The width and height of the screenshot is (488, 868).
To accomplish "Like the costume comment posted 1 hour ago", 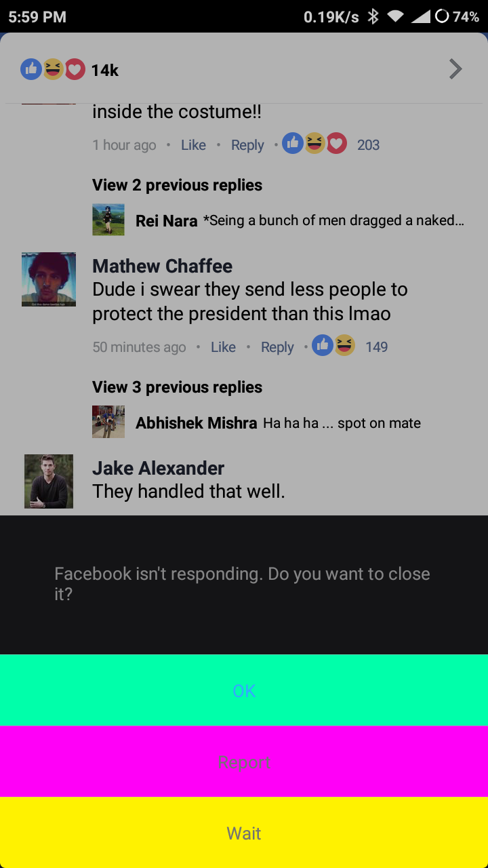I will (x=193, y=145).
